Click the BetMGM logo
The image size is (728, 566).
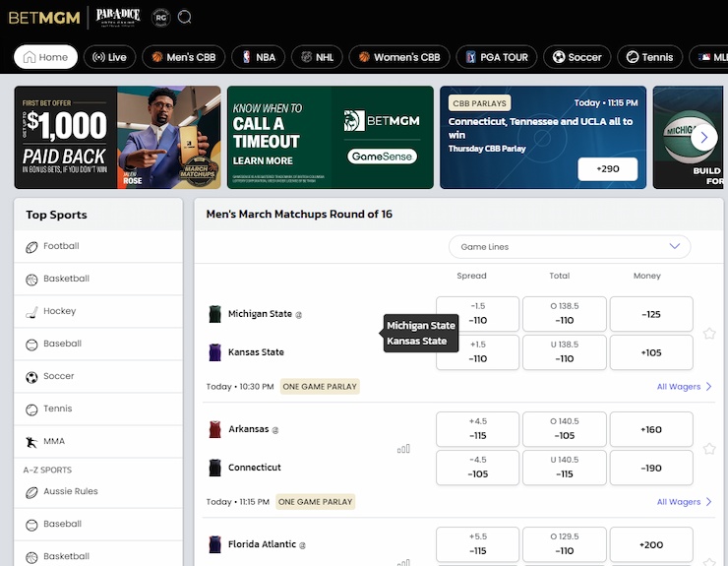coord(44,18)
